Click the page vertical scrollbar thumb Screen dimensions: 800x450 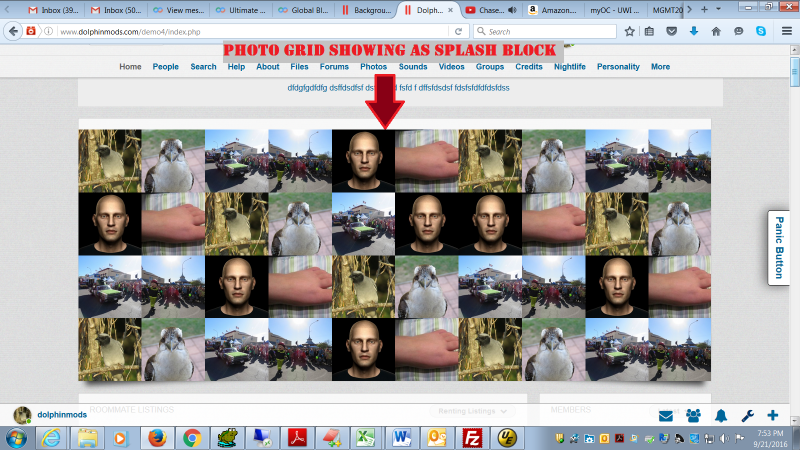pos(794,72)
